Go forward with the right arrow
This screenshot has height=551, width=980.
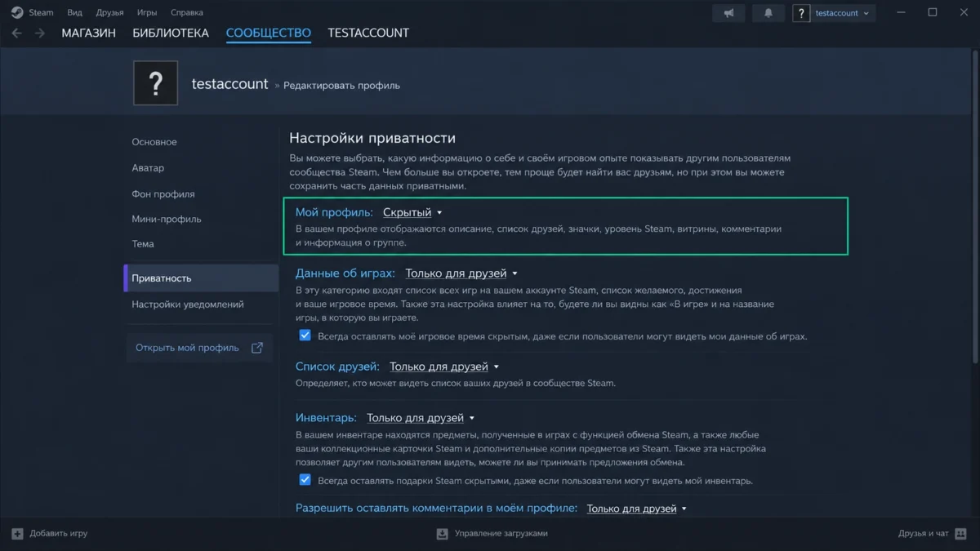pos(39,33)
